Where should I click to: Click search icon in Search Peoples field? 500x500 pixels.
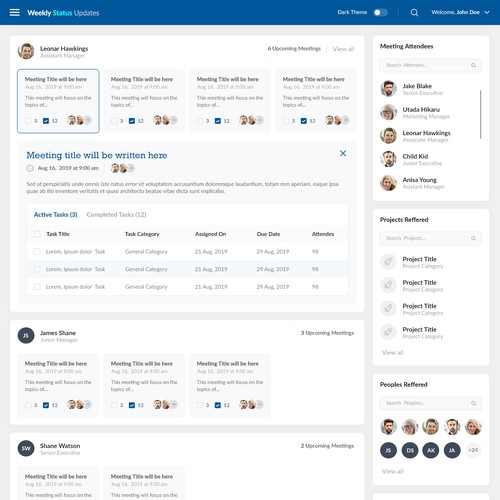point(473,403)
